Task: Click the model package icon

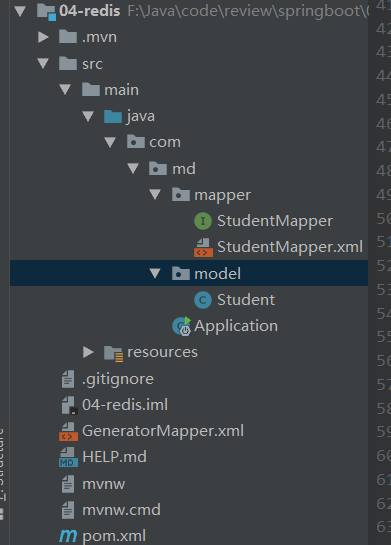Action: click(x=181, y=274)
